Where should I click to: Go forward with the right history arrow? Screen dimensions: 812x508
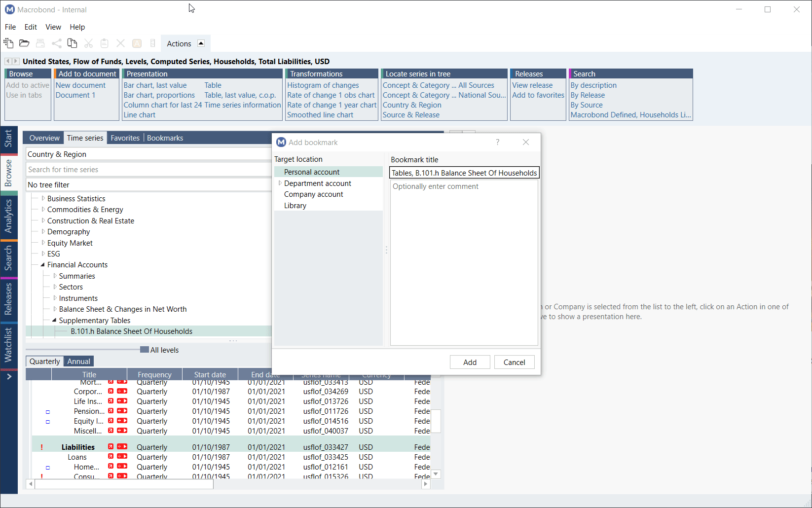[16, 61]
